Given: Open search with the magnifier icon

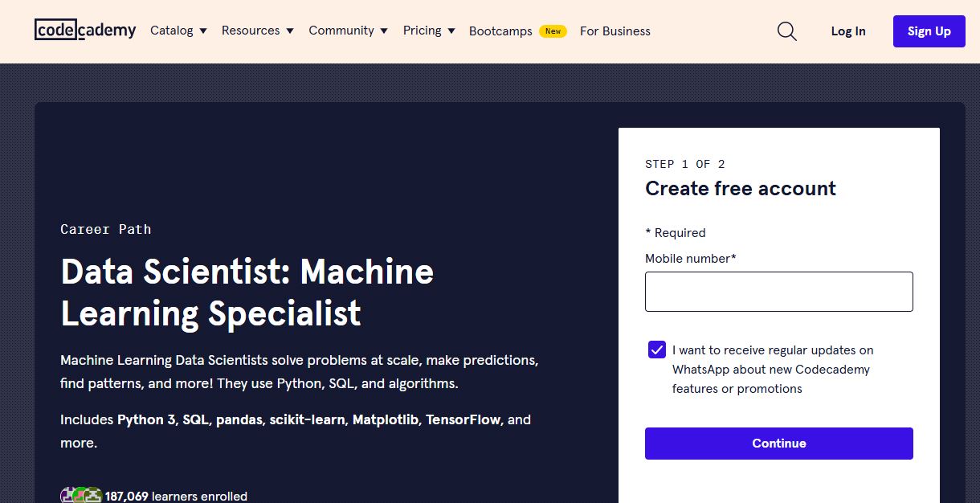Looking at the screenshot, I should [787, 31].
